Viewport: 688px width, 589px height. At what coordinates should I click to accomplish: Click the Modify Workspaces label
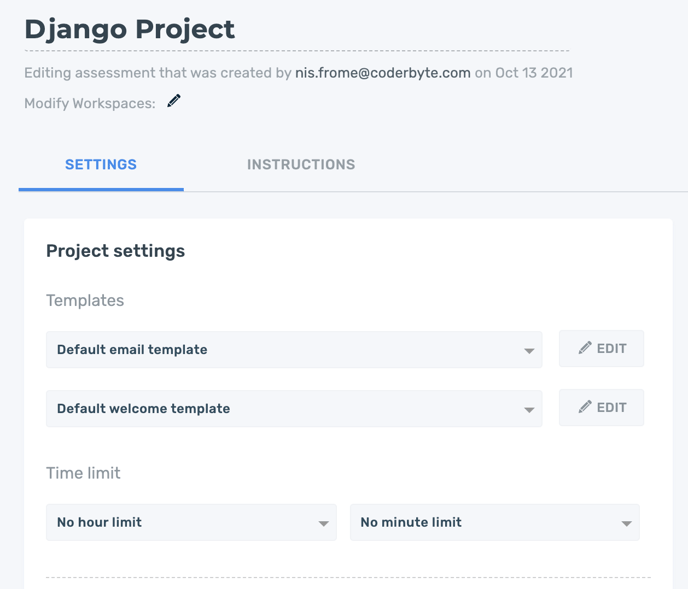90,103
